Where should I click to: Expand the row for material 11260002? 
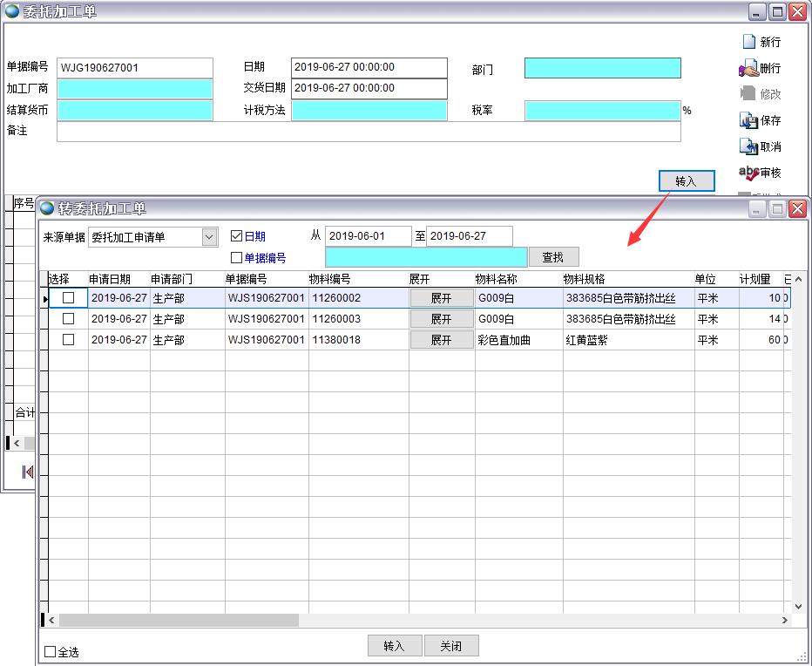click(x=442, y=298)
